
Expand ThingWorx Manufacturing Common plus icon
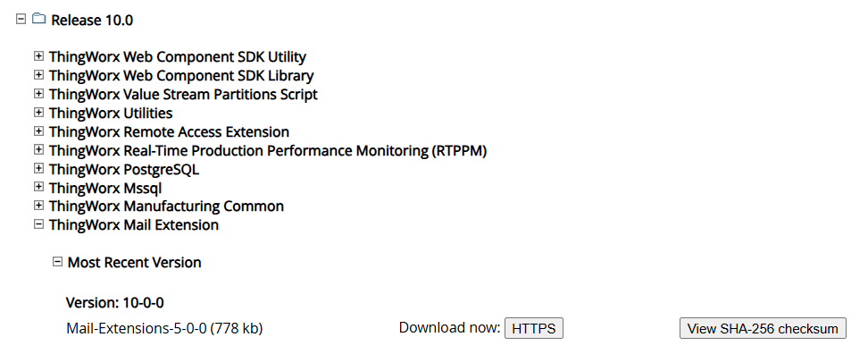(38, 205)
